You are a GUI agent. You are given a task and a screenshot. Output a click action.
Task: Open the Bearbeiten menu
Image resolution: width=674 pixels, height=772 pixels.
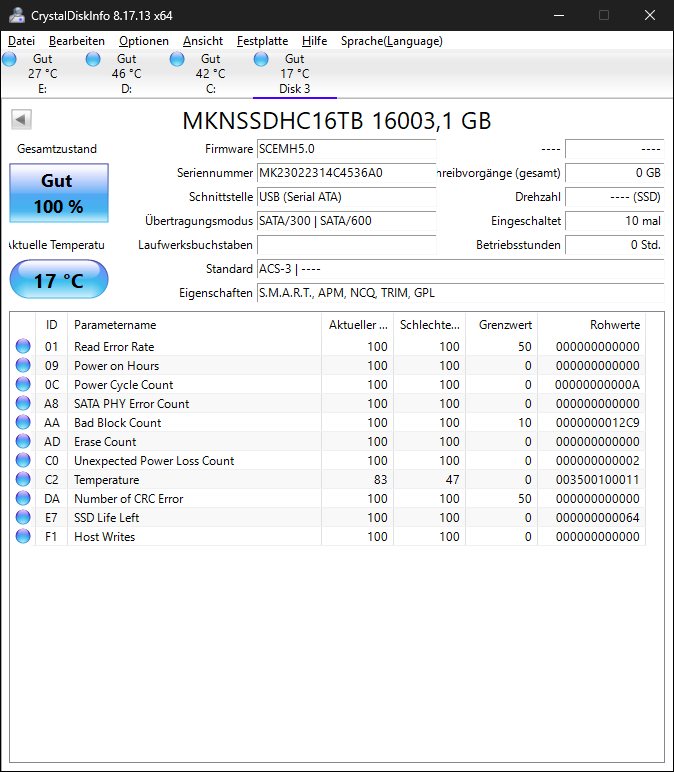77,41
